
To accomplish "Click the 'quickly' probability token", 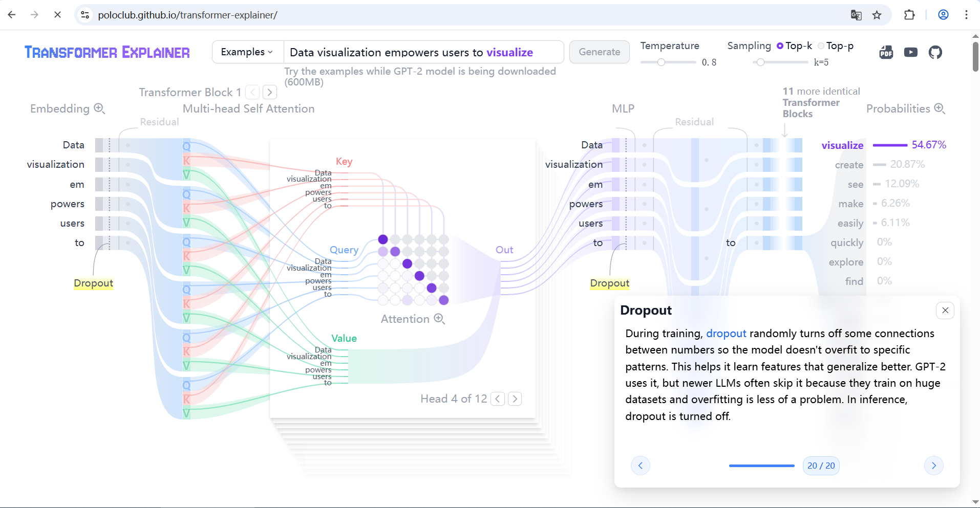I will pyautogui.click(x=847, y=242).
